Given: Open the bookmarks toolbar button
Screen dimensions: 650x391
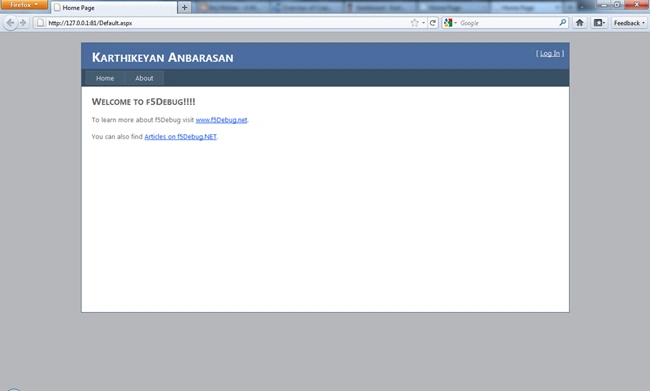Looking at the screenshot, I should [x=599, y=23].
